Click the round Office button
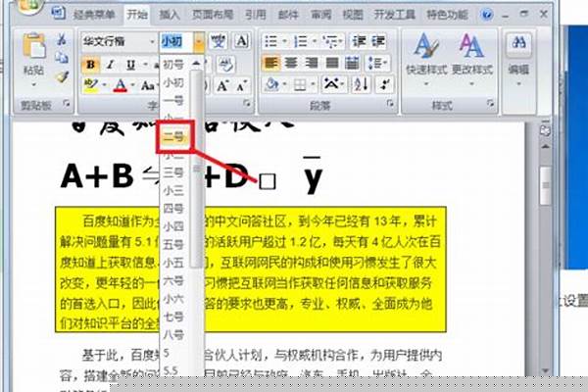Viewport: 588px width, 392px height. [x=28, y=6]
